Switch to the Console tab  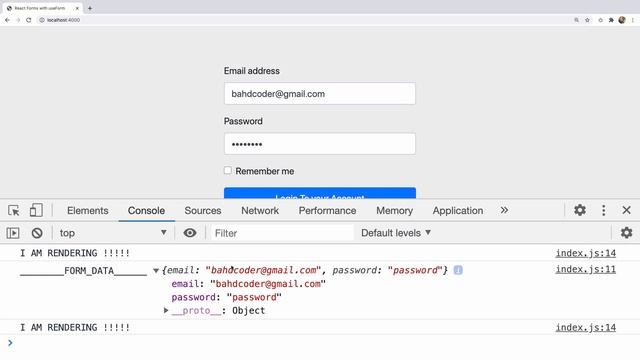pyautogui.click(x=147, y=211)
